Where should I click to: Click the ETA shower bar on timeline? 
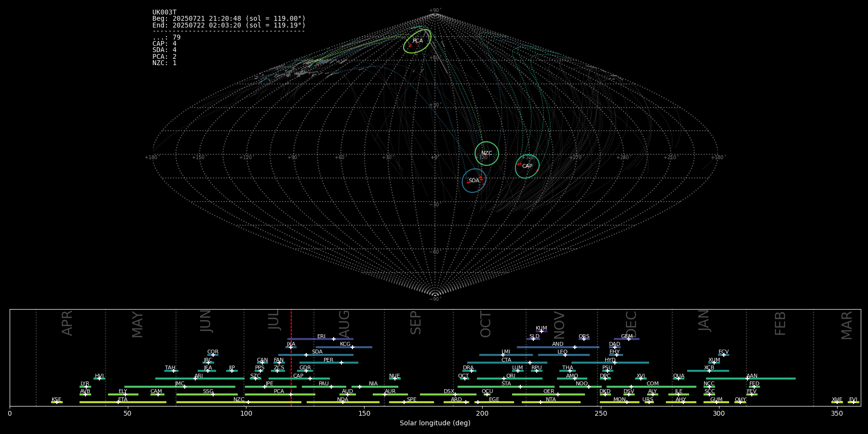(123, 402)
